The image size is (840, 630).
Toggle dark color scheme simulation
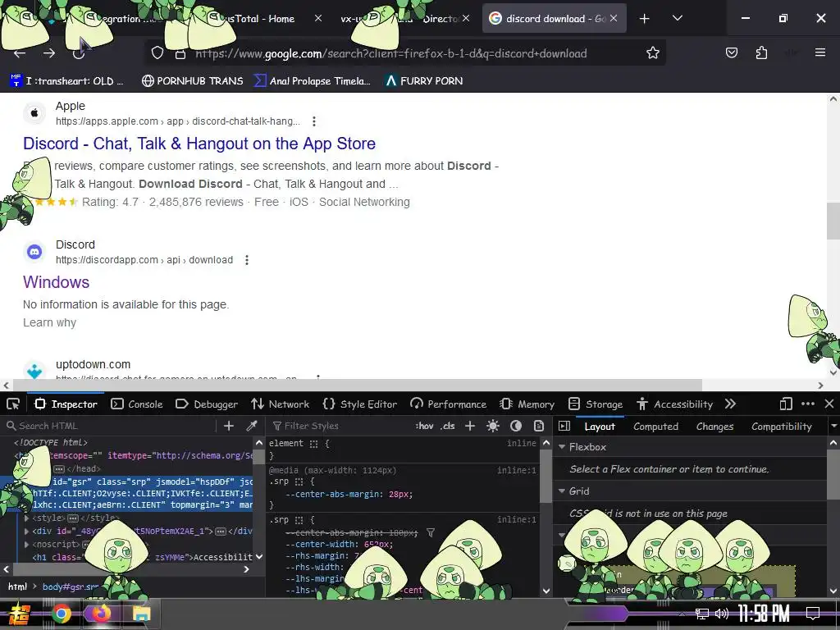click(516, 426)
